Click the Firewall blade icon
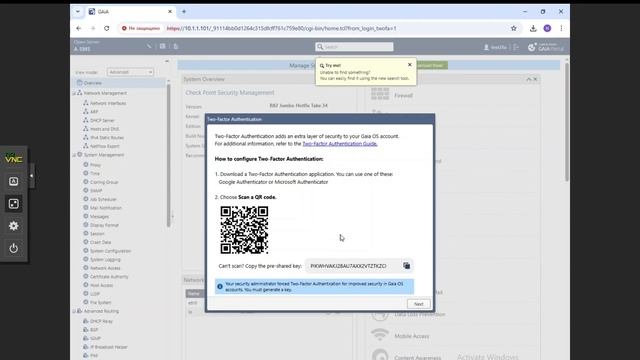The width and height of the screenshot is (640, 360). click(x=380, y=95)
